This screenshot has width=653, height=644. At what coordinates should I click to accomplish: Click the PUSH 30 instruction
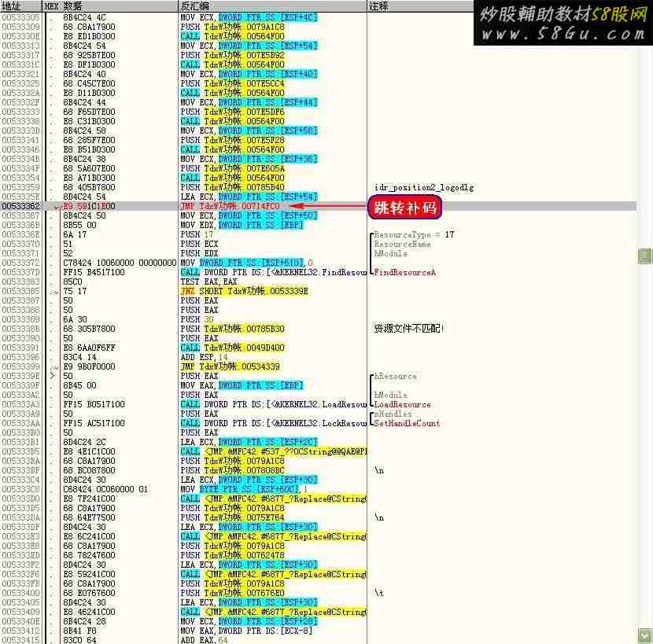(x=197, y=319)
